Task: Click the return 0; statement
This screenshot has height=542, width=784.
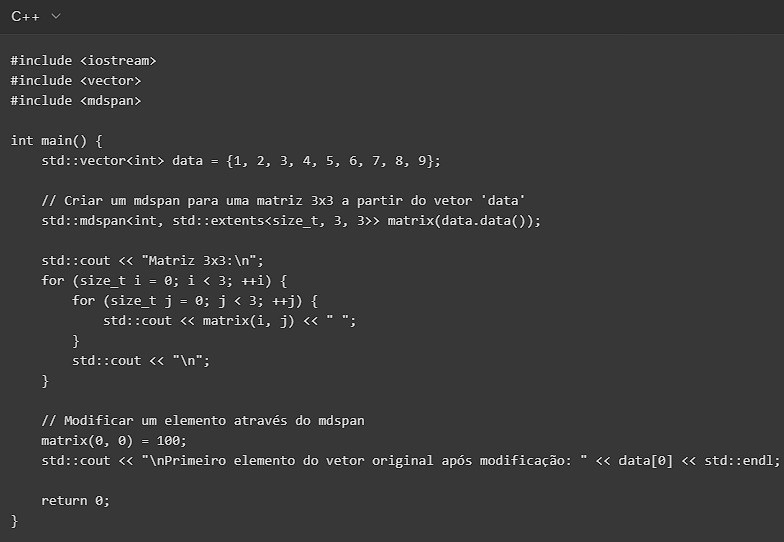Action: point(75,500)
